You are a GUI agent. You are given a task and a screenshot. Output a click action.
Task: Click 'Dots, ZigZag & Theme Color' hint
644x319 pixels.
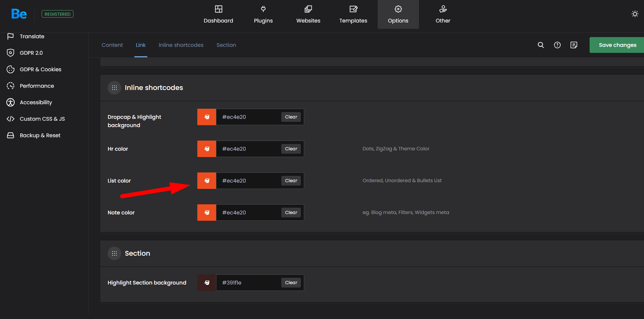pyautogui.click(x=396, y=149)
